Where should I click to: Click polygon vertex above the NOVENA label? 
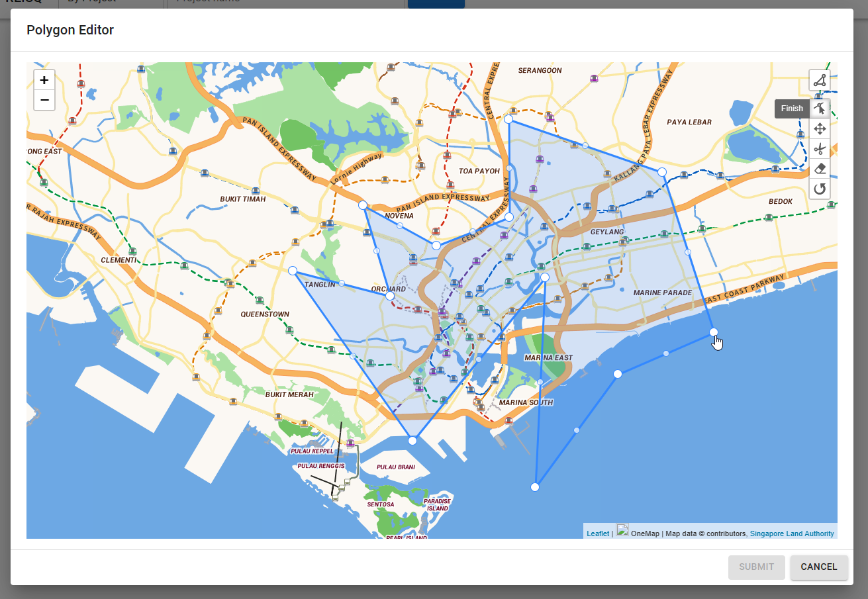tap(363, 206)
